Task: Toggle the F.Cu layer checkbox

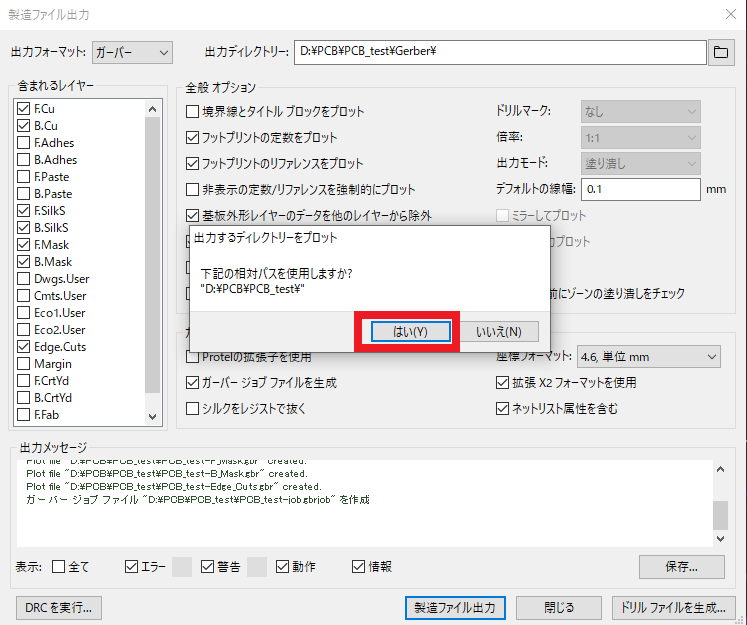Action: (x=24, y=109)
